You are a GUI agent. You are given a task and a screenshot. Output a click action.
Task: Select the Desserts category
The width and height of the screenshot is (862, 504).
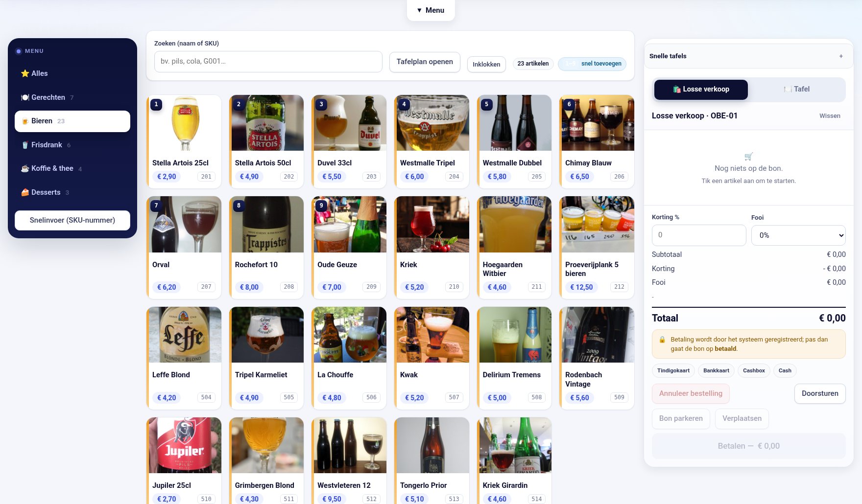[72, 192]
